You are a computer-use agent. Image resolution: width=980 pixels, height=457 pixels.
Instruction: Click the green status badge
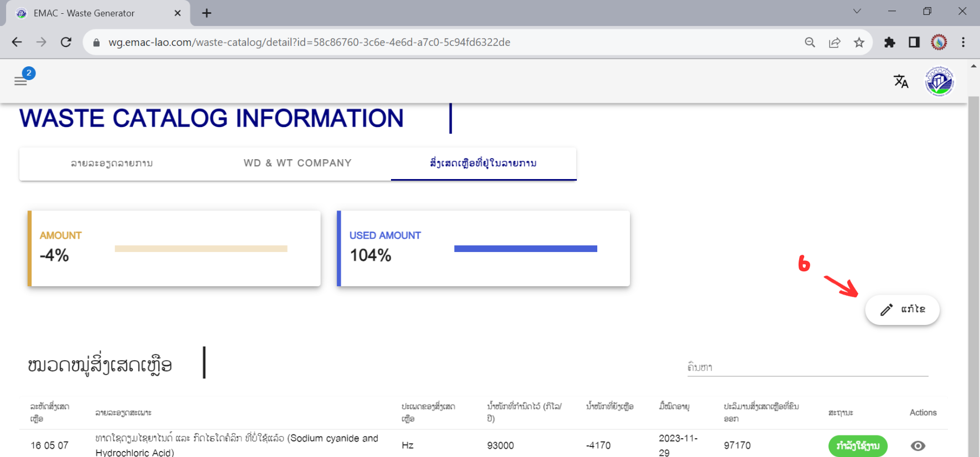pyautogui.click(x=857, y=446)
